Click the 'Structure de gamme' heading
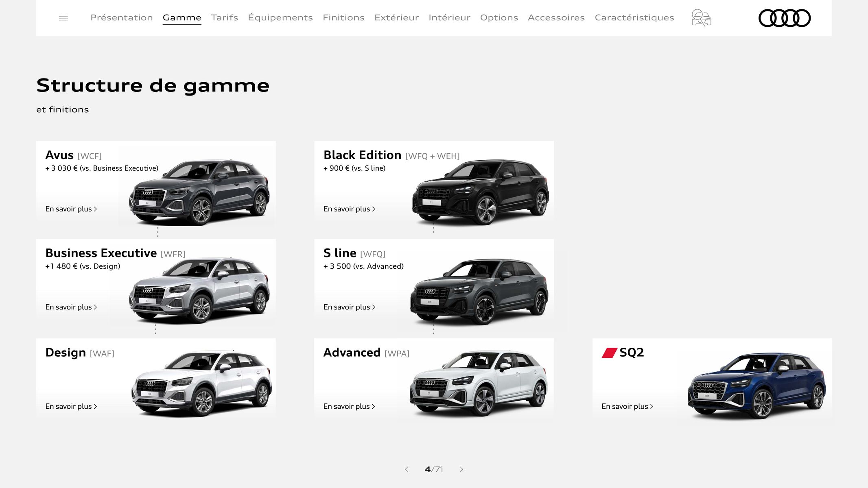868x488 pixels. tap(153, 86)
